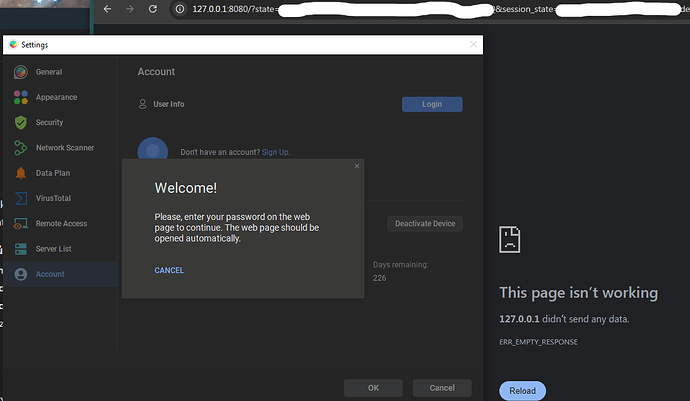
Task: Click the Account user icon
Action: tap(20, 274)
